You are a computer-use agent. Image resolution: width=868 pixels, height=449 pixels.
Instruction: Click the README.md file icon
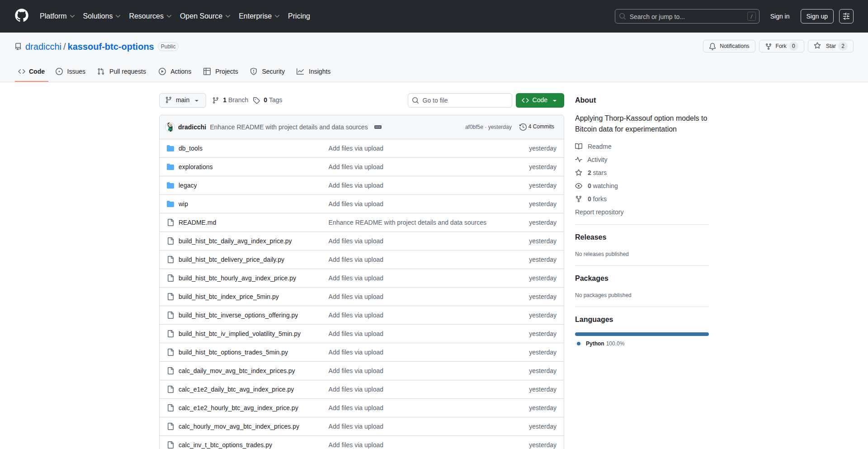(x=170, y=222)
